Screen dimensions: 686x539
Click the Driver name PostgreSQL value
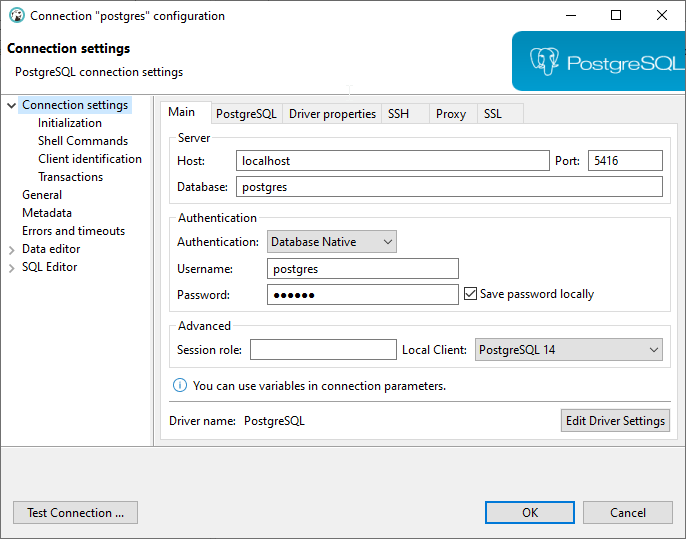[274, 421]
